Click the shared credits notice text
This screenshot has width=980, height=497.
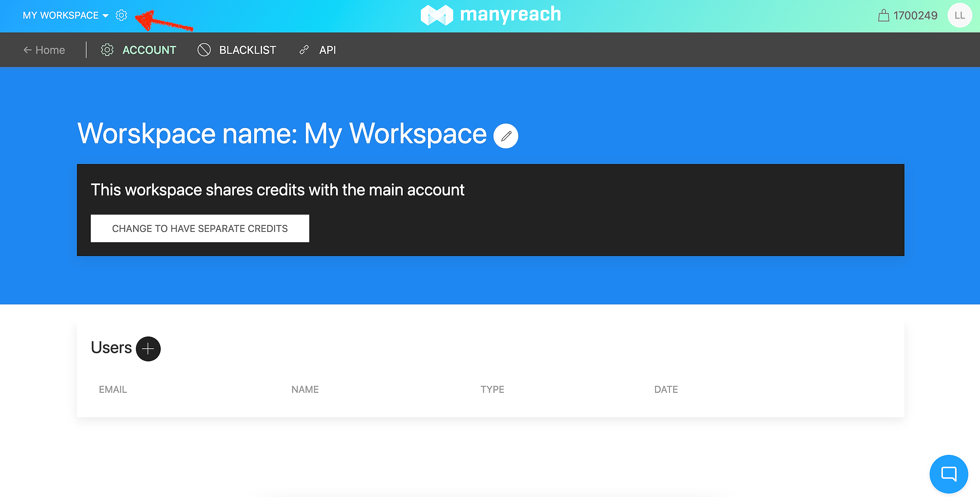tap(278, 190)
